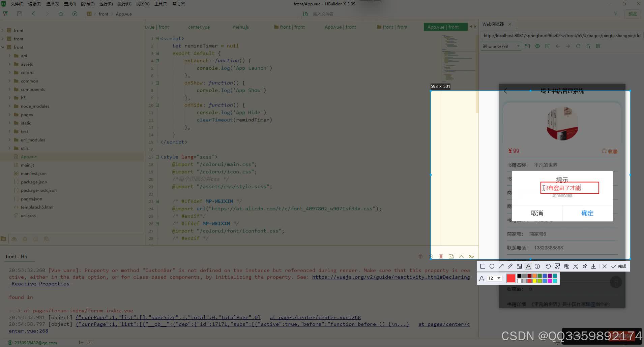
Task: Select the ellipse annotation tool
Action: 492,266
